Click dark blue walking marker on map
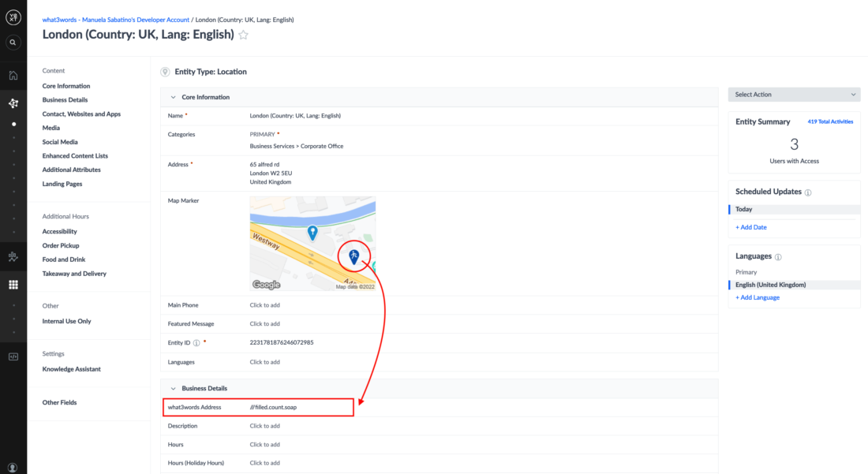 [354, 256]
